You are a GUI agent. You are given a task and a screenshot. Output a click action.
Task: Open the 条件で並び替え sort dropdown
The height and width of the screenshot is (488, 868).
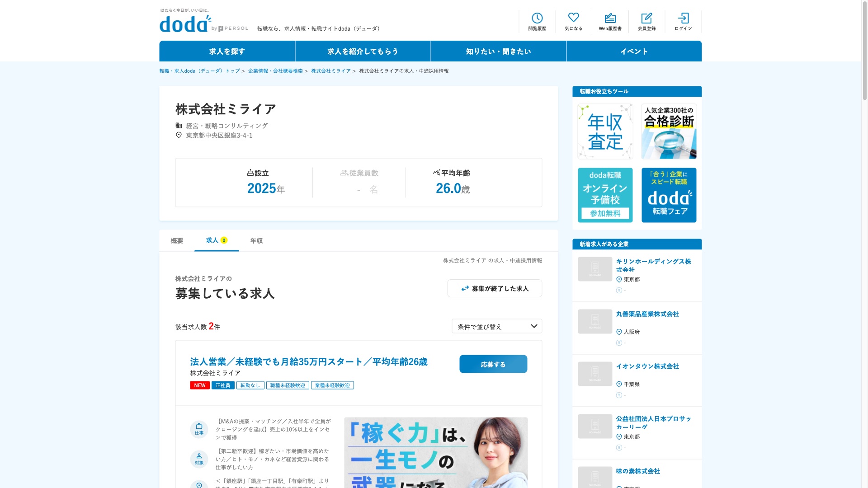click(497, 326)
